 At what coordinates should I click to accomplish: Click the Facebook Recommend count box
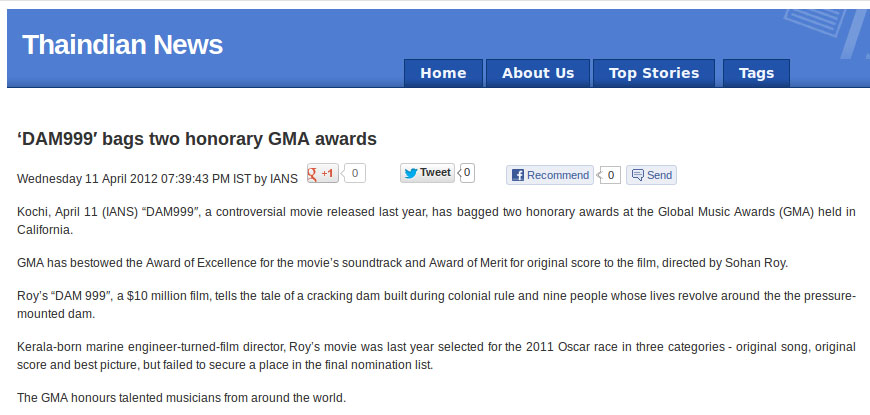point(611,175)
